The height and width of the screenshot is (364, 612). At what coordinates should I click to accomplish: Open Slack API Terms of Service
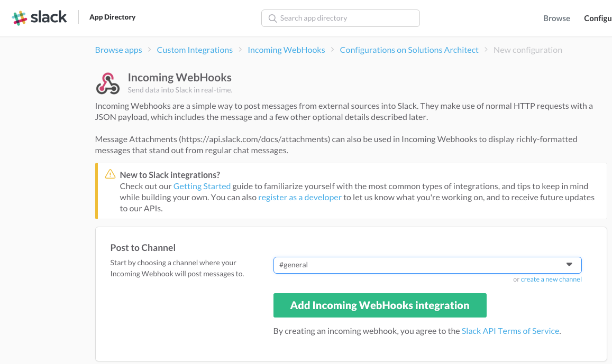pos(510,331)
